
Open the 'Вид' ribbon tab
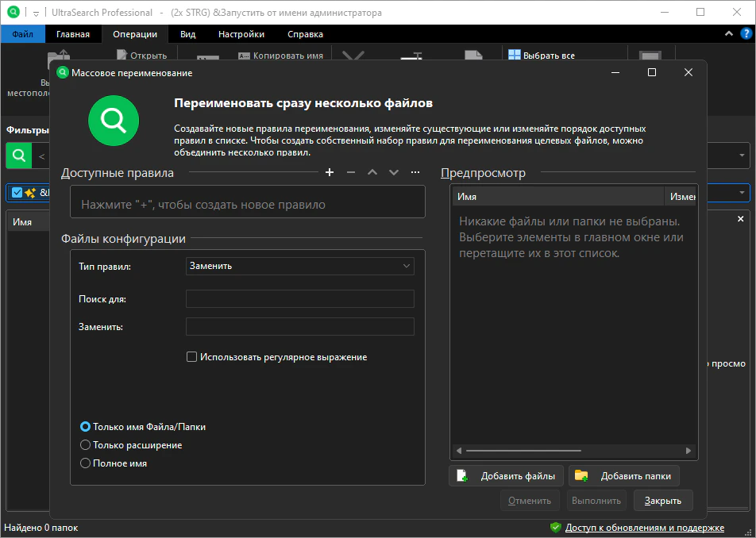(187, 34)
